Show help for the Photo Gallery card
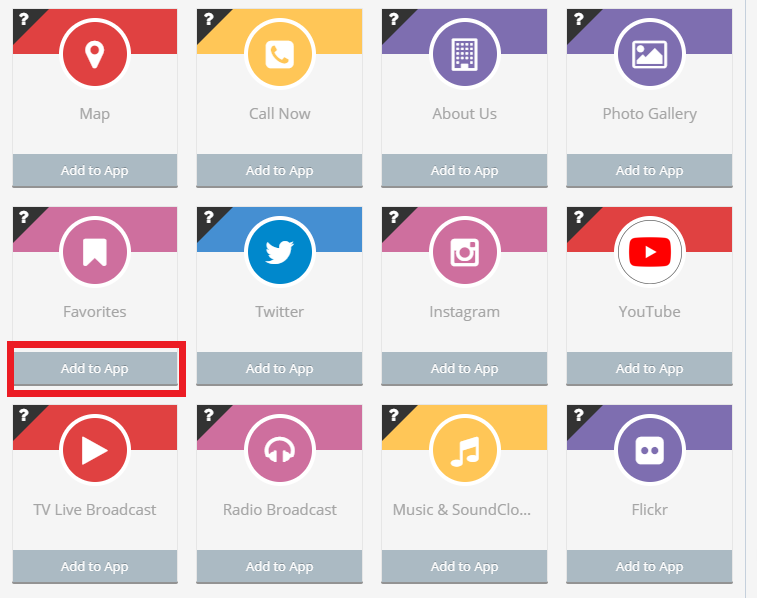 point(578,19)
